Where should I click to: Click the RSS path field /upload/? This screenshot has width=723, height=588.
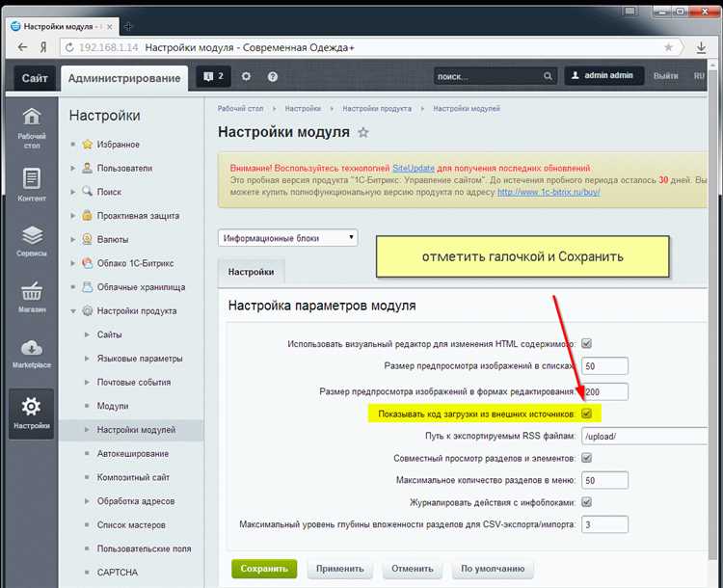click(x=644, y=436)
